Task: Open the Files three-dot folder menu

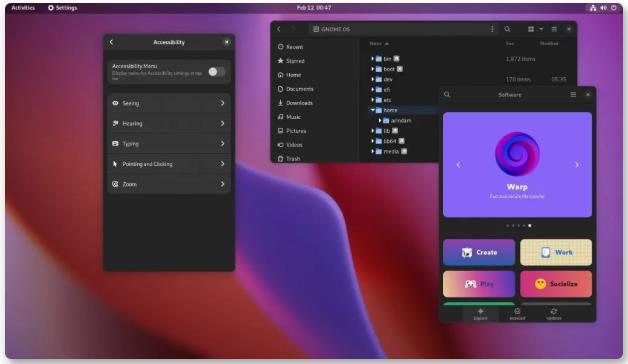Action: (x=492, y=29)
